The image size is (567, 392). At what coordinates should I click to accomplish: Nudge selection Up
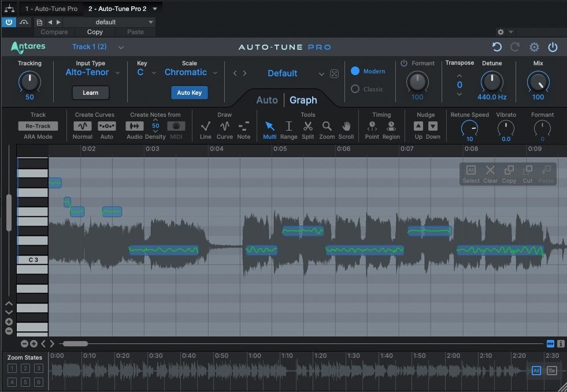(x=418, y=126)
